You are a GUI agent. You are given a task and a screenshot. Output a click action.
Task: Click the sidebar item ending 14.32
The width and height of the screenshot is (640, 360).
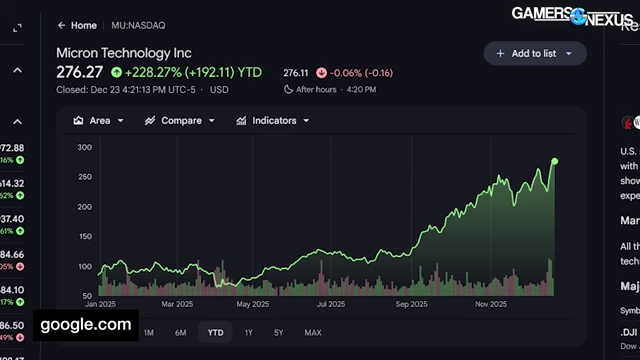click(12, 189)
